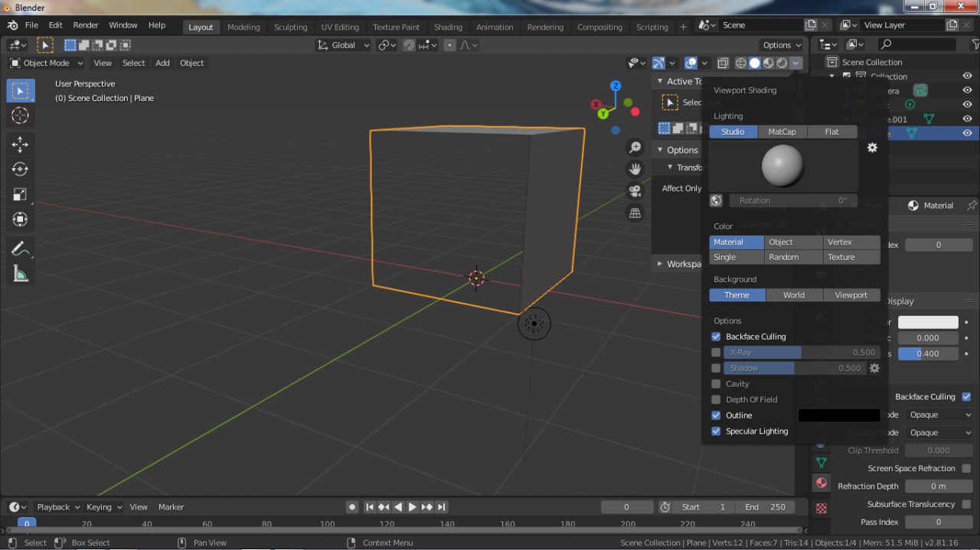Enable Depth Of Field checkbox

(x=717, y=399)
